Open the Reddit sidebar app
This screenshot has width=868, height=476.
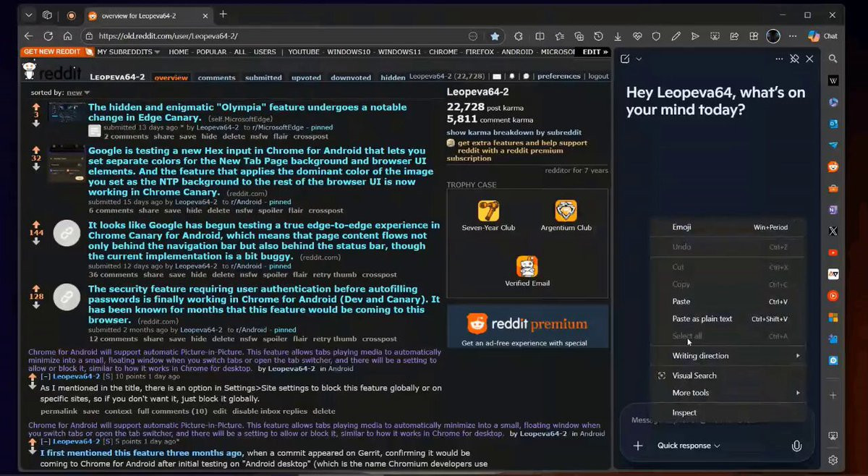click(x=833, y=167)
